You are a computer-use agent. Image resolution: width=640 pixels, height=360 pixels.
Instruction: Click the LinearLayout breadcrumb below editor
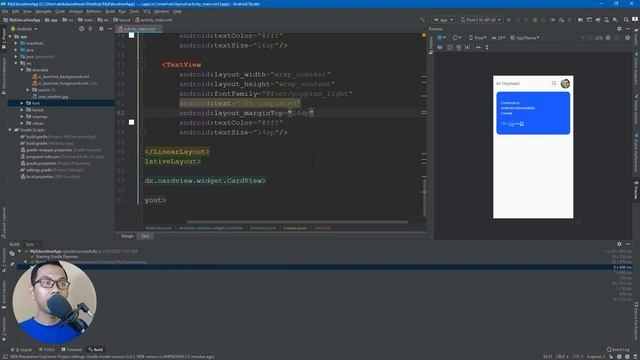click(295, 228)
